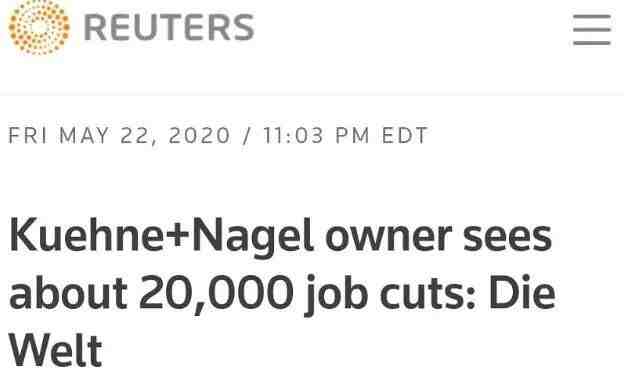This screenshot has width=624, height=382.
Task: Go home via the REUTERS wordmark
Action: tap(169, 27)
